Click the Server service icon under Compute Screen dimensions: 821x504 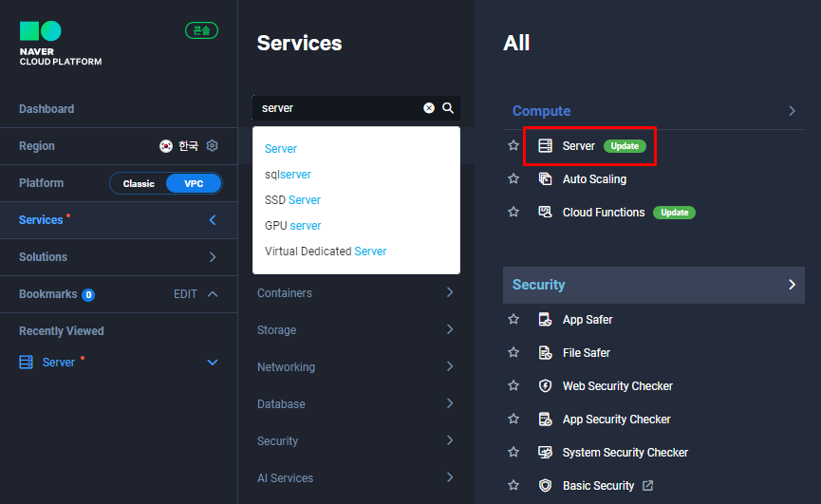click(545, 145)
